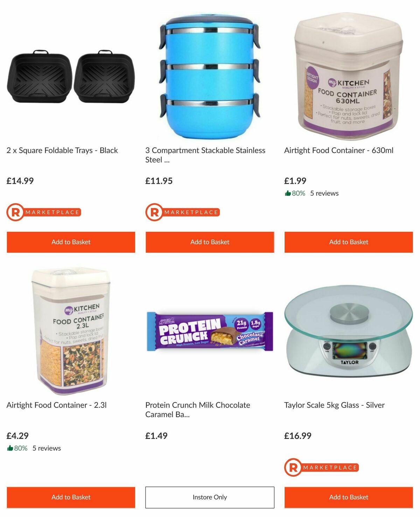
Task: Open Taylor Scale 5kg Glass - Silver title
Action: (x=334, y=405)
